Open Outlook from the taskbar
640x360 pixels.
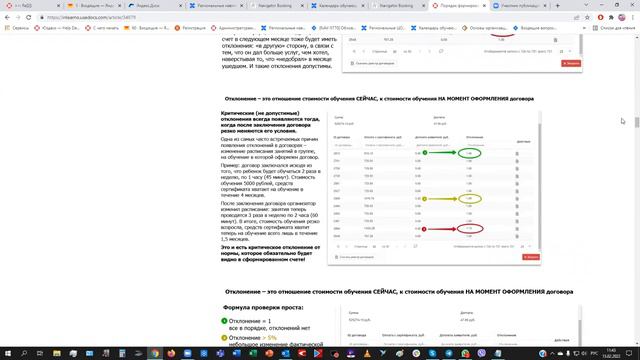[286, 353]
